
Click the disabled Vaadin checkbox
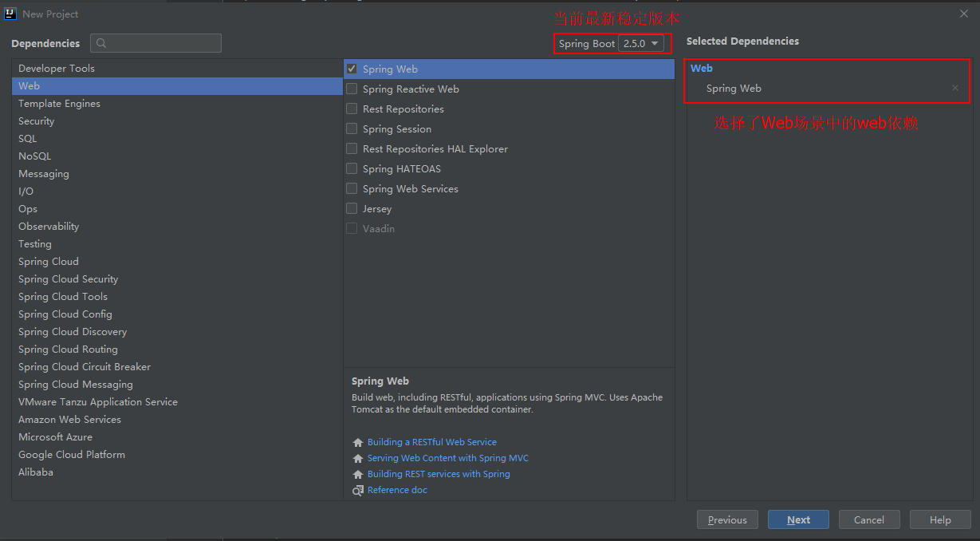click(x=352, y=229)
